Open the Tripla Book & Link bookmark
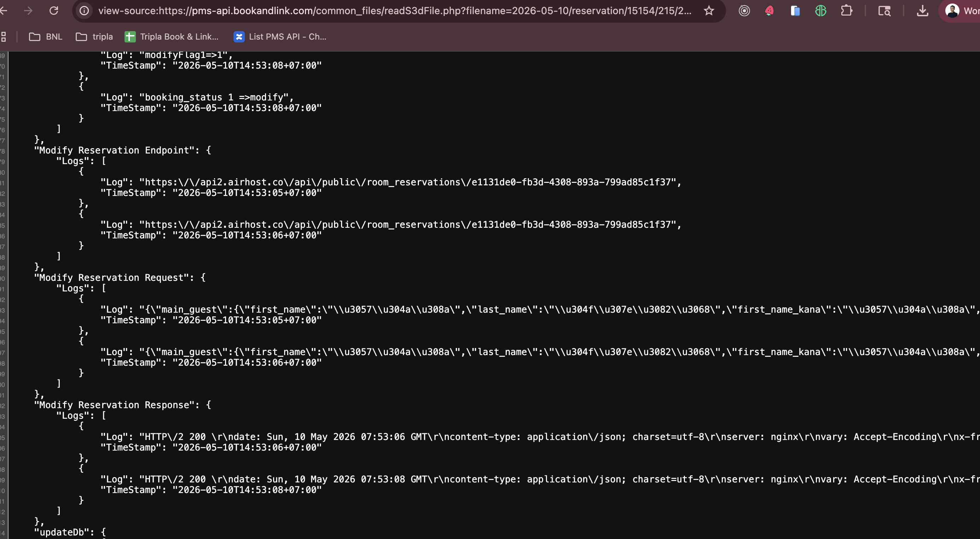980x539 pixels. 172,37
